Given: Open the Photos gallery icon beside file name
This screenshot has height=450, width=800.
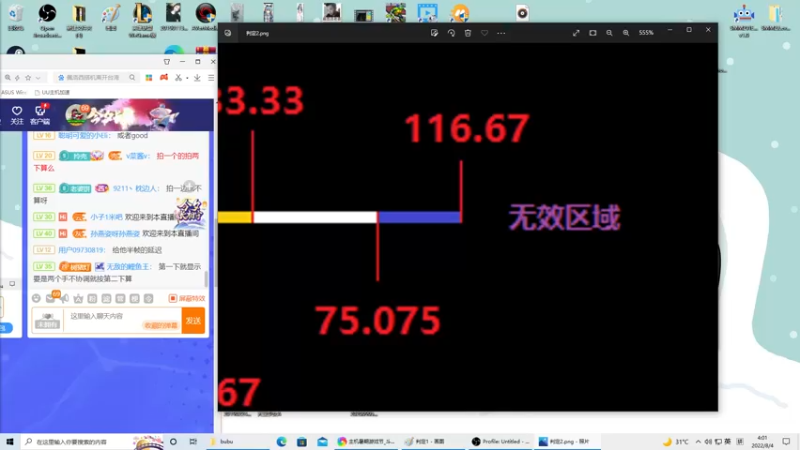Looking at the screenshot, I should pos(228,33).
